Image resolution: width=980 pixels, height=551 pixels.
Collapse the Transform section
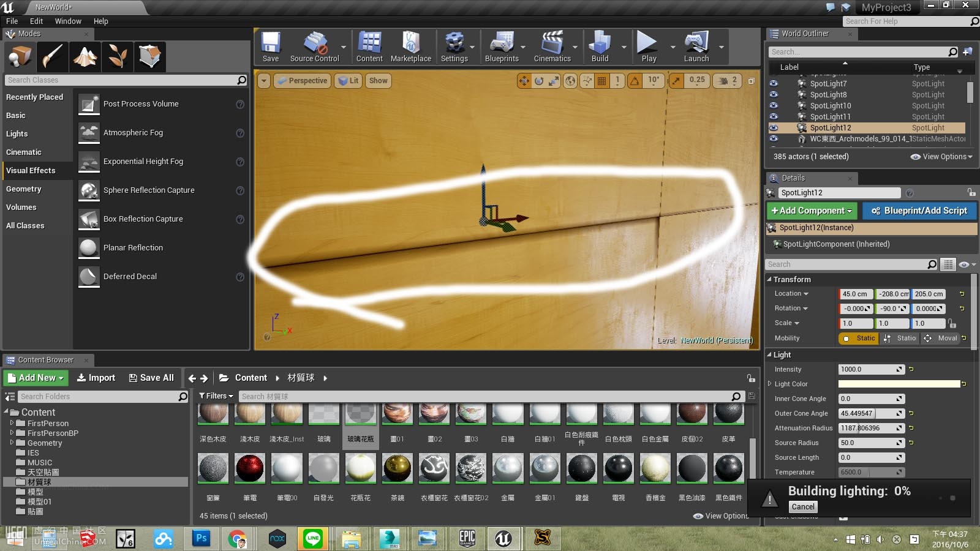coord(770,279)
